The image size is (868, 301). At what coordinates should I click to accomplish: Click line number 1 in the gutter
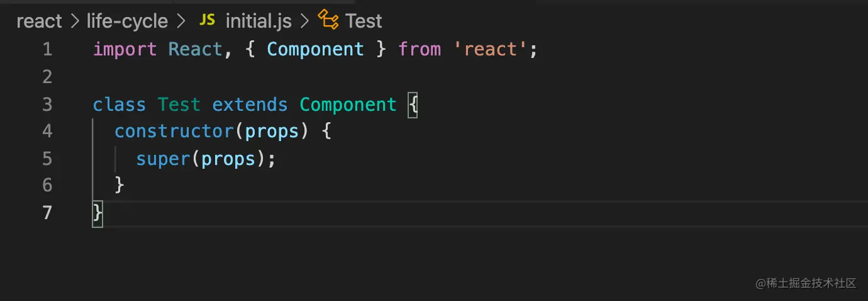pos(47,49)
